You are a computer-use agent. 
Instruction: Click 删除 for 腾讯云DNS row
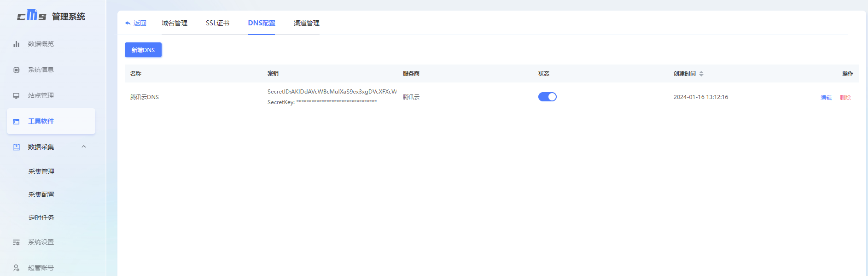(845, 97)
